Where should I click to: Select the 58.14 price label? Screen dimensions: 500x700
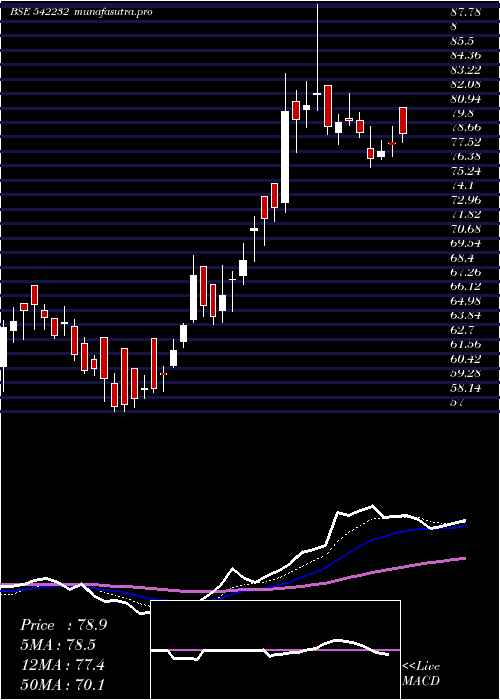pos(466,388)
